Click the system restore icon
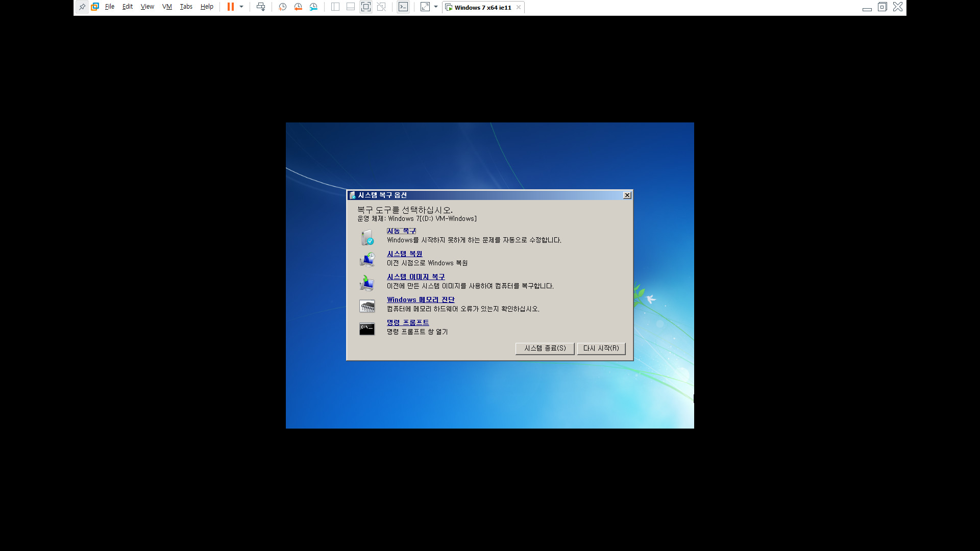980x551 pixels. point(367,260)
